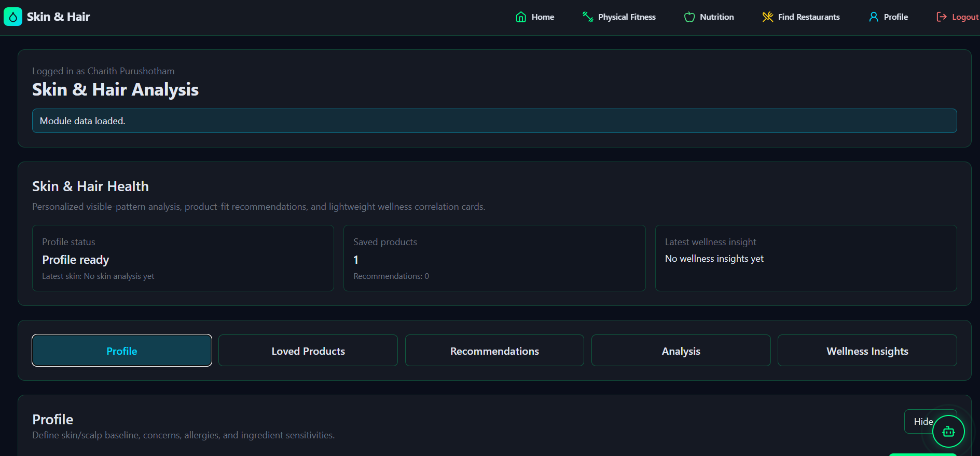Screen dimensions: 980x456
Task: Select the Profile tab
Action: pos(122,351)
